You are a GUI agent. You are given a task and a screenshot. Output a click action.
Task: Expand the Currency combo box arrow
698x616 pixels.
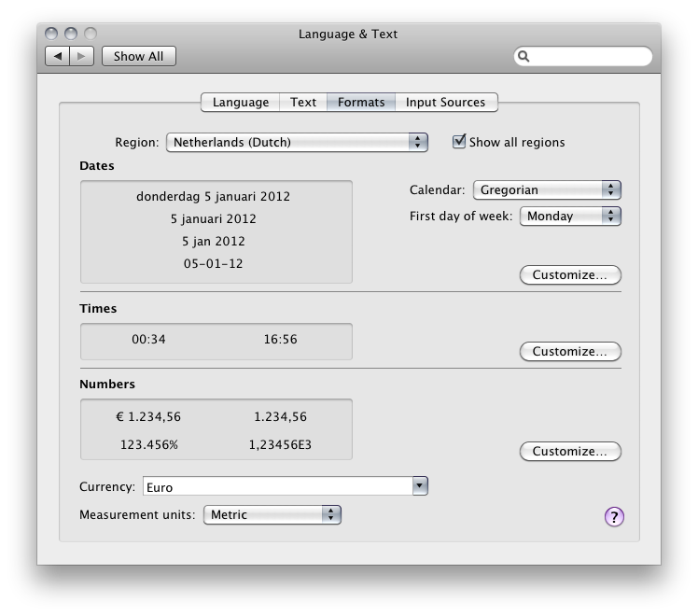[x=420, y=486]
